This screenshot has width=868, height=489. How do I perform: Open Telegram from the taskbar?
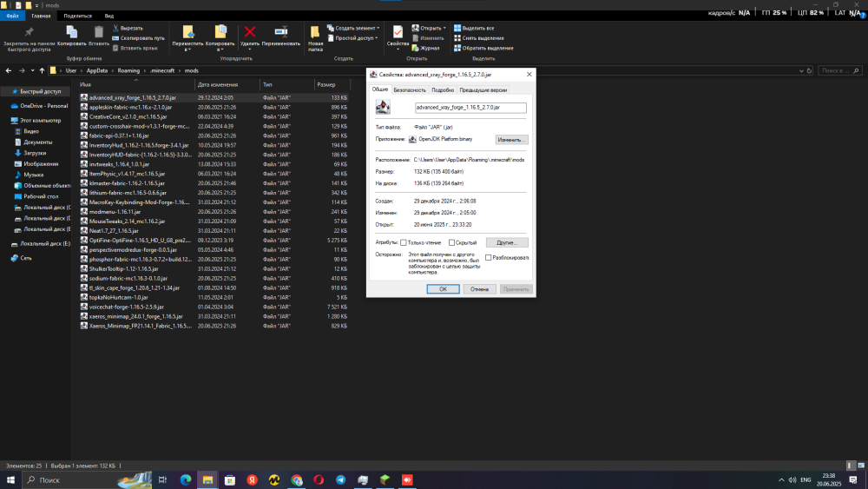pos(340,480)
